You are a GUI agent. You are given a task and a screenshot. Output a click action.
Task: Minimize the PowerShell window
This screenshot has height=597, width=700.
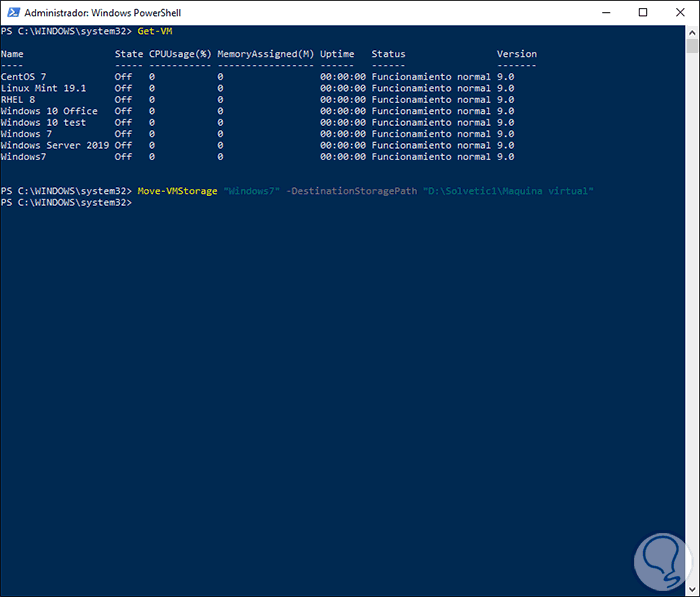[606, 13]
